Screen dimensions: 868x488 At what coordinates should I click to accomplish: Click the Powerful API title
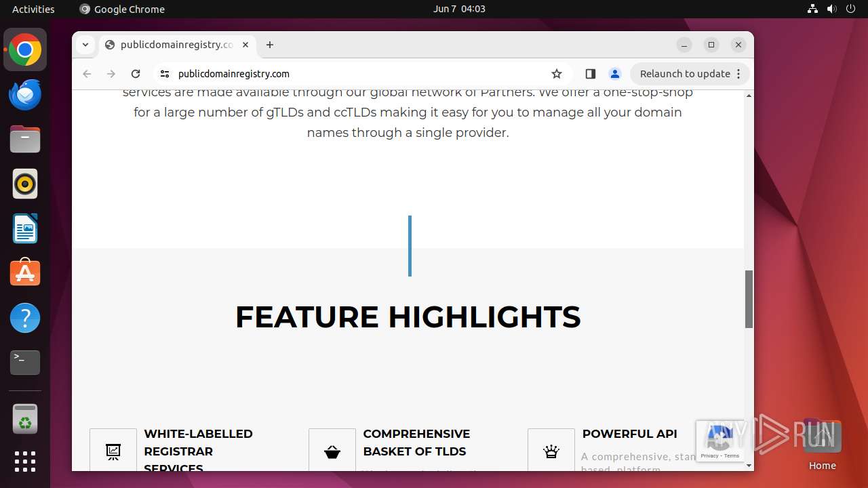[629, 434]
